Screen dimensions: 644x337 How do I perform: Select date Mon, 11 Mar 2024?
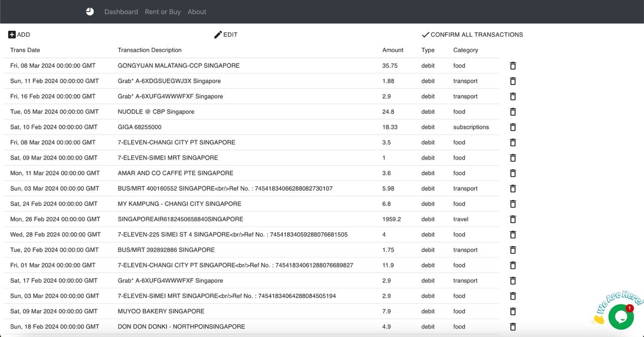pyautogui.click(x=55, y=173)
